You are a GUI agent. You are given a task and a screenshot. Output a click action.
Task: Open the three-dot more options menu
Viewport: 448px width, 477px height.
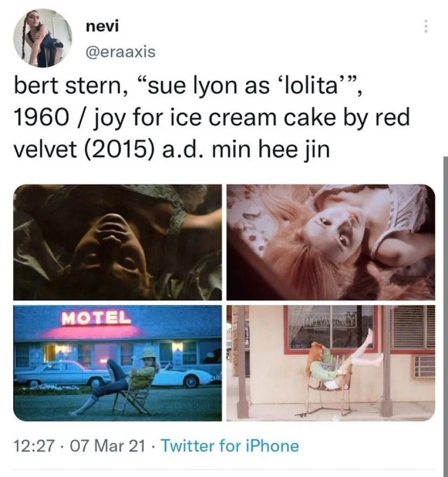coord(426,26)
